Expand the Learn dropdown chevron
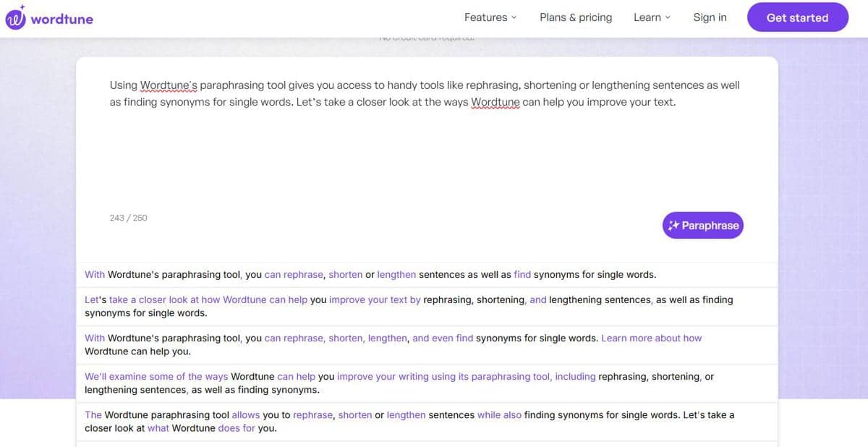 point(668,18)
